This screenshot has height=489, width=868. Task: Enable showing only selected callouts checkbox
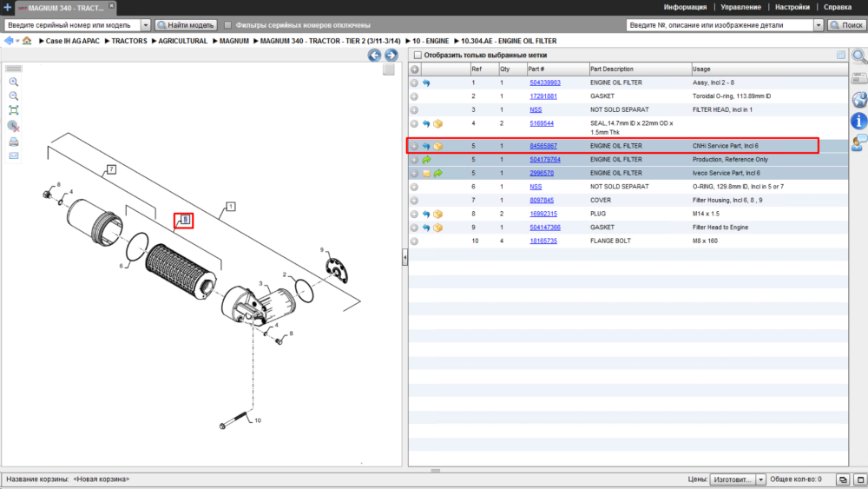coord(418,55)
